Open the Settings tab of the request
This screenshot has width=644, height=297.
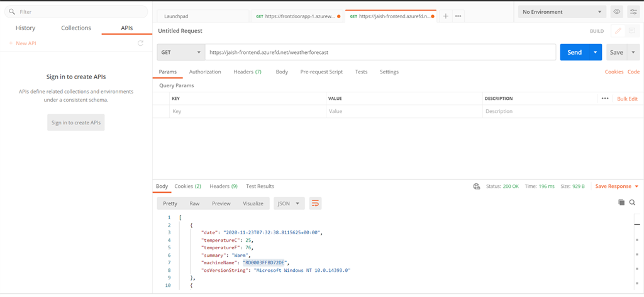[x=389, y=72]
